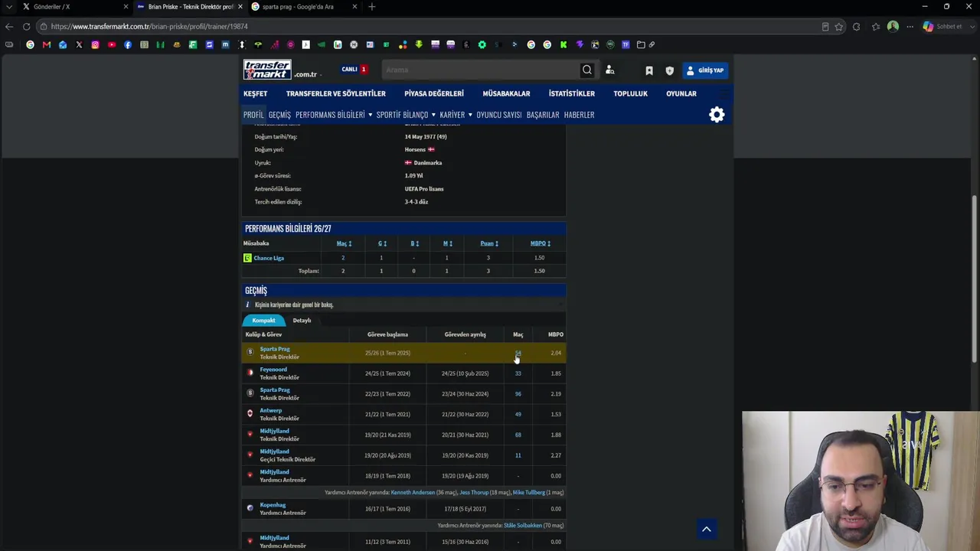
Task: Open the browser tab list chevron
Action: (x=9, y=7)
